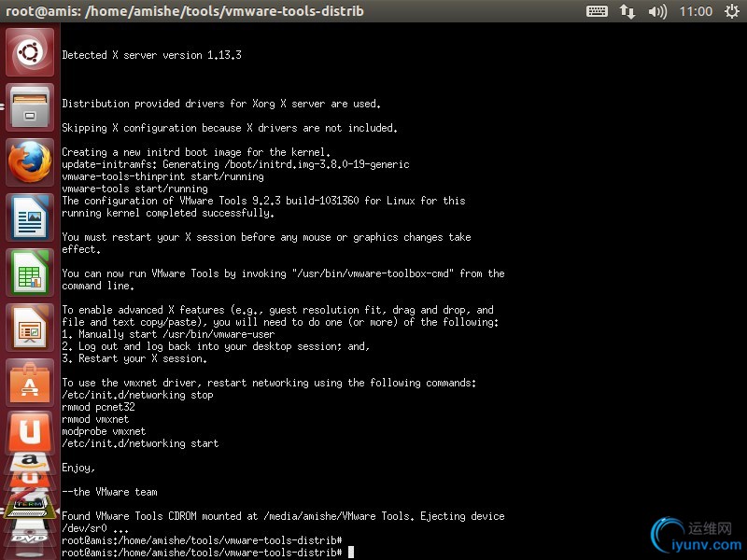Screen dimensions: 747x560
Task: Click the terminal window title text
Action: [185, 11]
